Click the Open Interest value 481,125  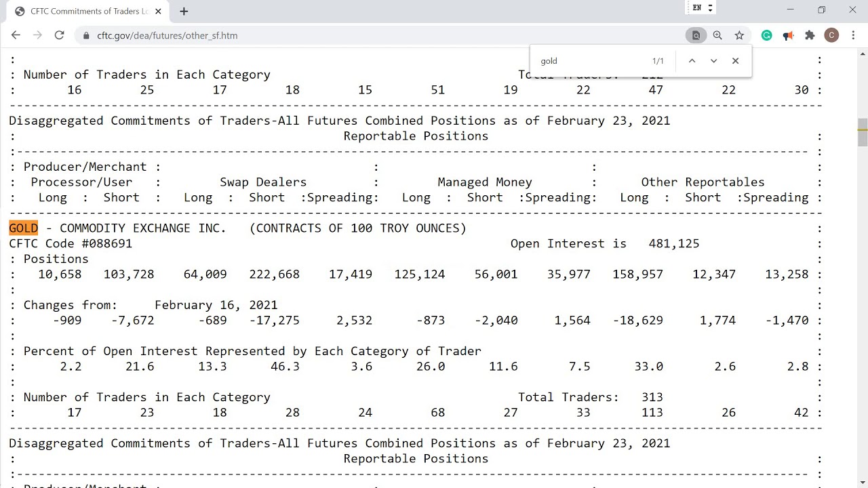(673, 243)
